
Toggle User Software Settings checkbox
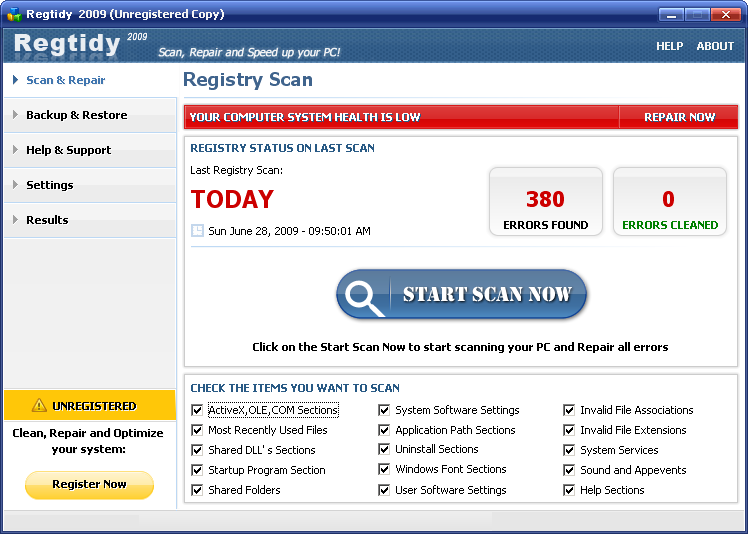click(x=384, y=490)
